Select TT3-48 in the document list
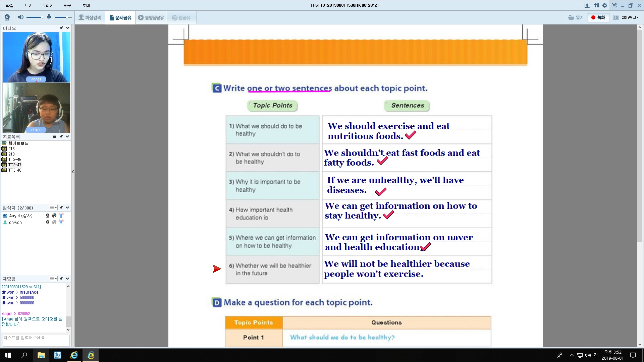The image size is (644, 362). click(15, 170)
